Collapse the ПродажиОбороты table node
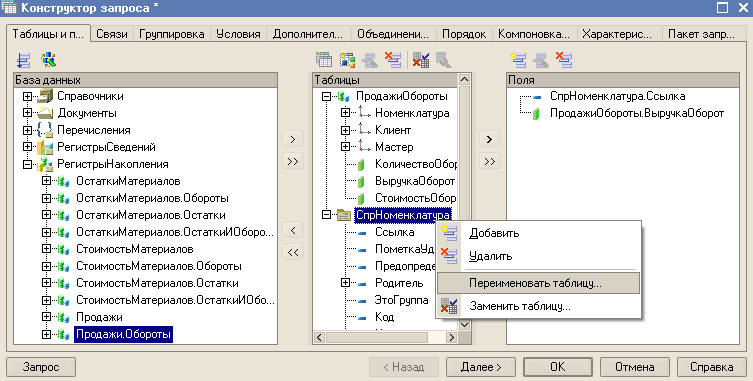The width and height of the screenshot is (753, 381). pyautogui.click(x=326, y=96)
